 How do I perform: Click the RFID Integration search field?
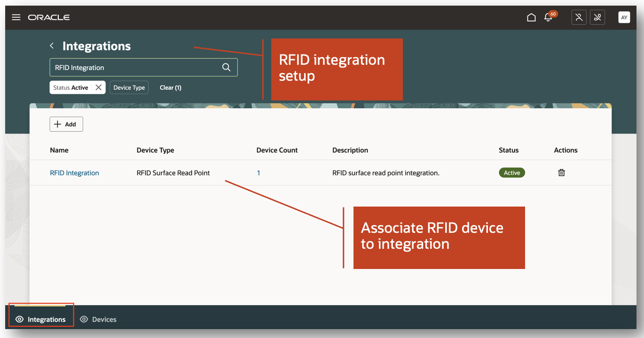(x=143, y=68)
